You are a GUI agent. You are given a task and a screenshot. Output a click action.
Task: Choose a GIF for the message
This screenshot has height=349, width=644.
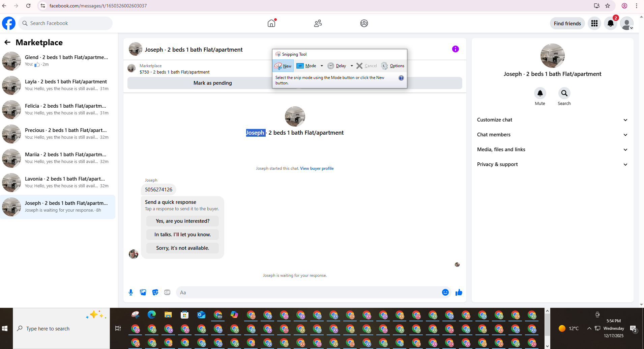point(167,292)
